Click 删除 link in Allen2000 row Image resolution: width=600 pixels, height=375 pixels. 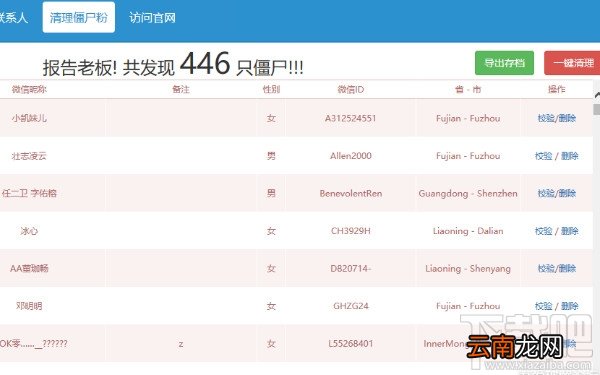click(569, 156)
